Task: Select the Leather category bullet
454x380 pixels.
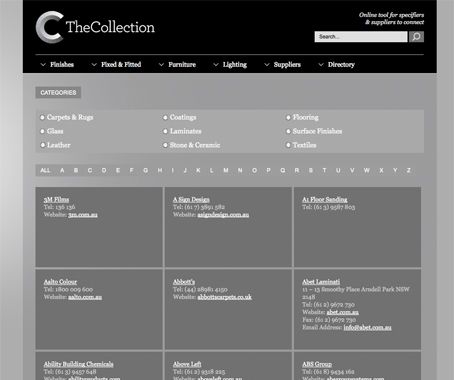Action: click(42, 145)
